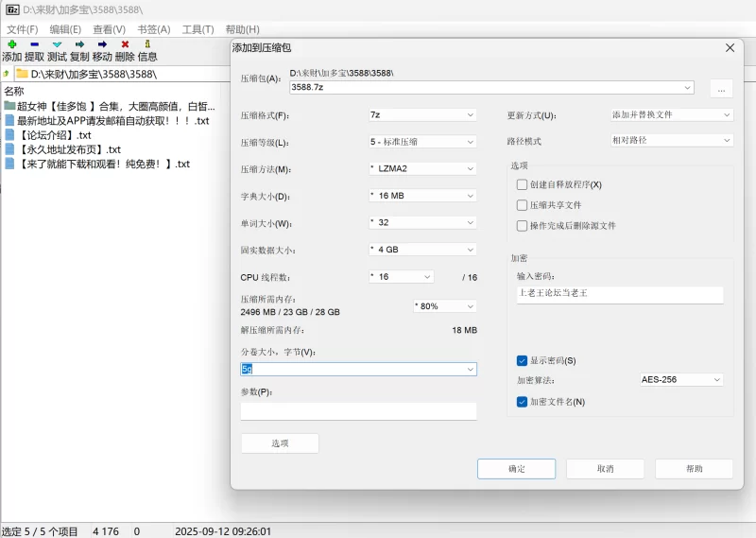Click the green Add (添加) toolbar icon

click(x=11, y=44)
